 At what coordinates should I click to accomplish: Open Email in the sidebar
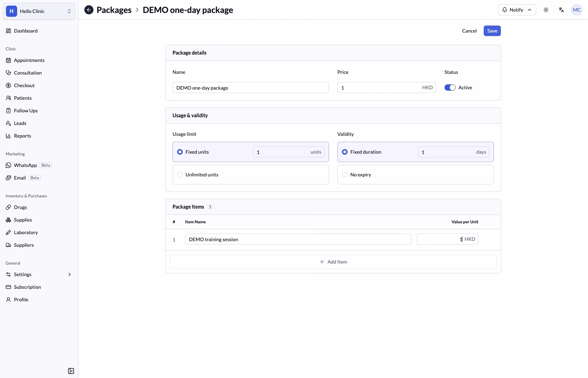click(39, 178)
